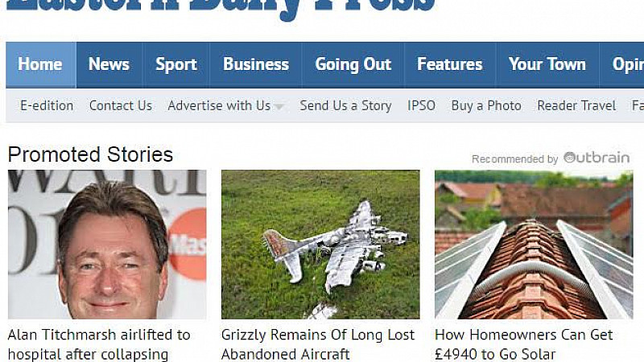The width and height of the screenshot is (644, 362).
Task: Open the solar panel roof thumbnail
Action: click(534, 245)
